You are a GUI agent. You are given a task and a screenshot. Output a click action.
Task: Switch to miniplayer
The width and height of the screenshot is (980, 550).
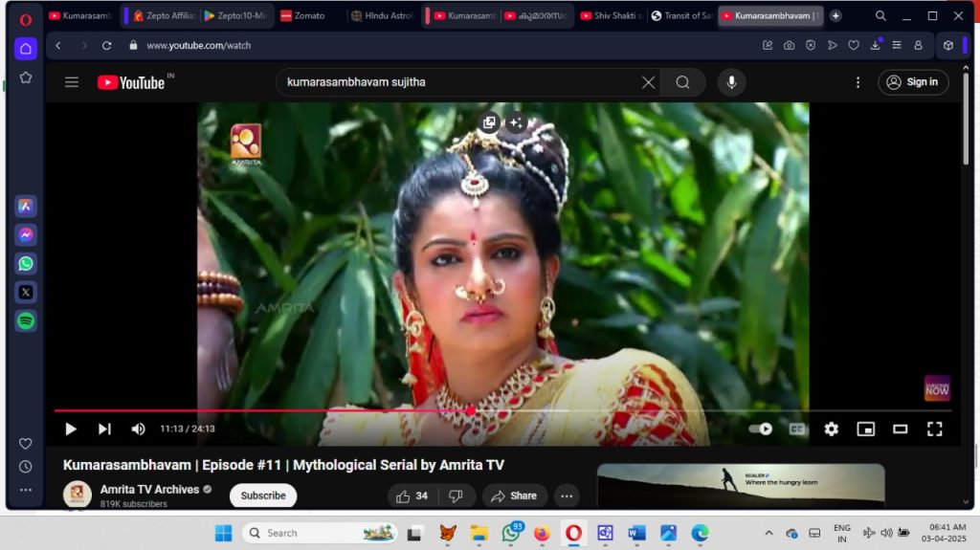click(865, 429)
